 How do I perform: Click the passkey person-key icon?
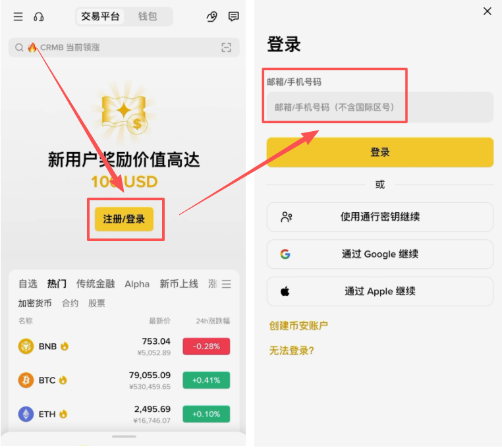286,217
